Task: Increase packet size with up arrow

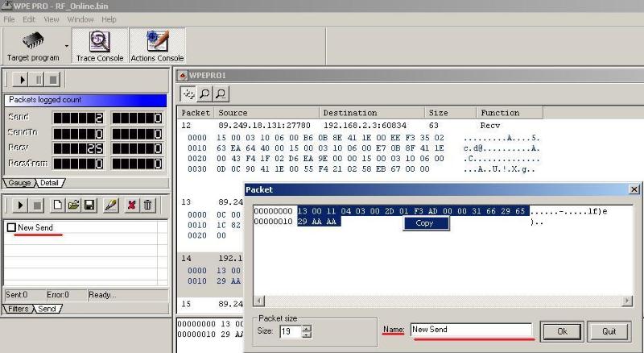Action: tap(306, 327)
